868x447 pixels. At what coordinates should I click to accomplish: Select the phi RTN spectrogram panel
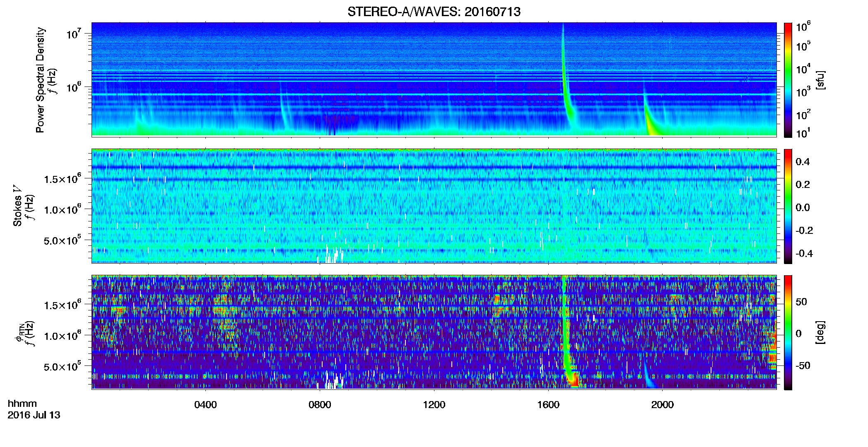tap(434, 332)
